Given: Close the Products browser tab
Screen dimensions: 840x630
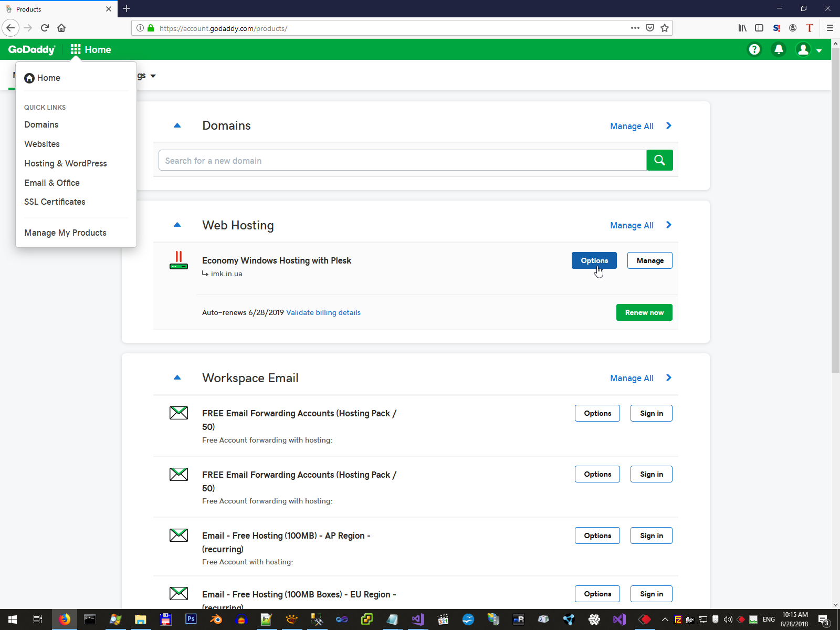Looking at the screenshot, I should click(109, 9).
